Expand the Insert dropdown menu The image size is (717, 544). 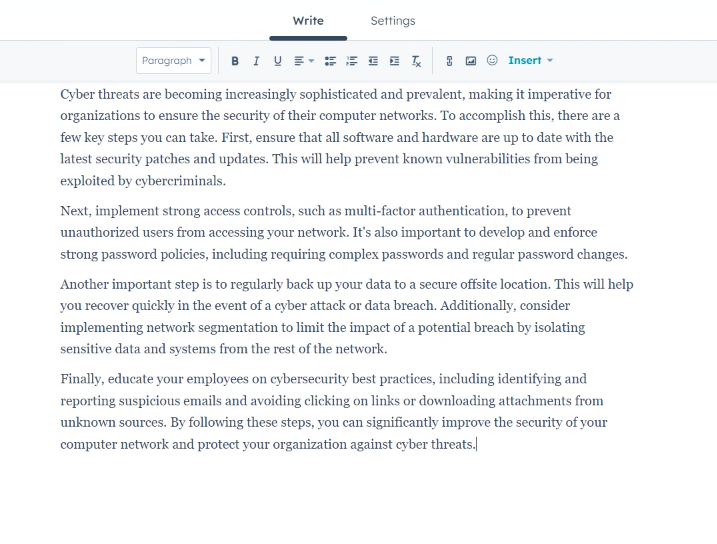[530, 61]
